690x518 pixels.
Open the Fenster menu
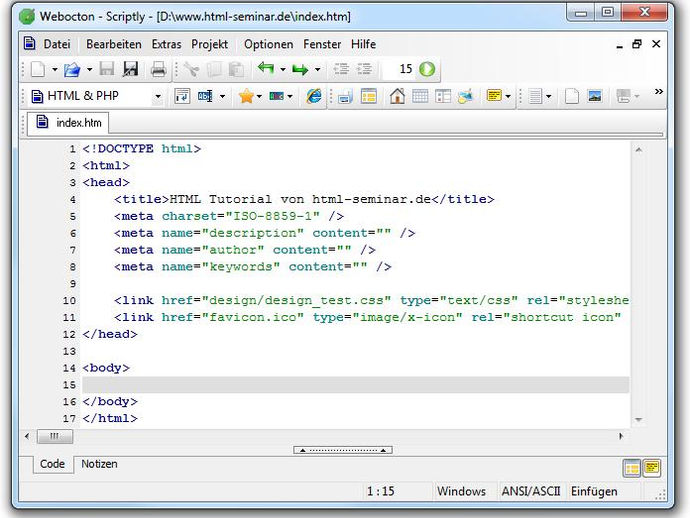point(322,44)
